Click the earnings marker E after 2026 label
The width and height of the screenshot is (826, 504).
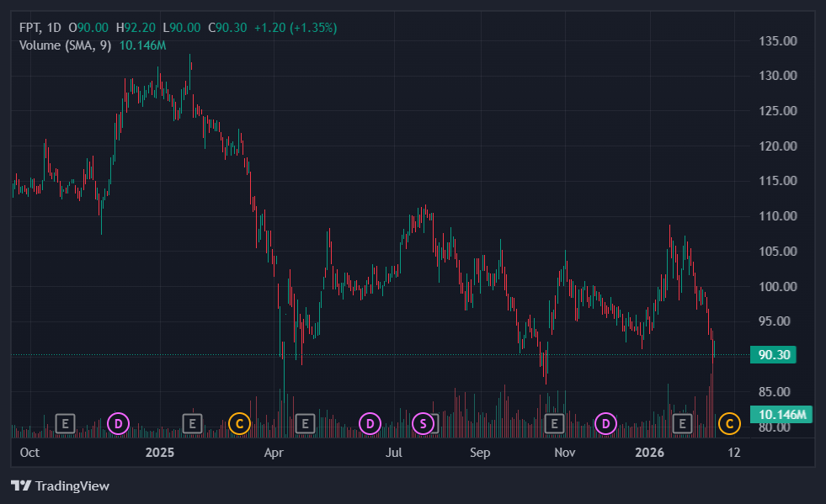point(684,422)
